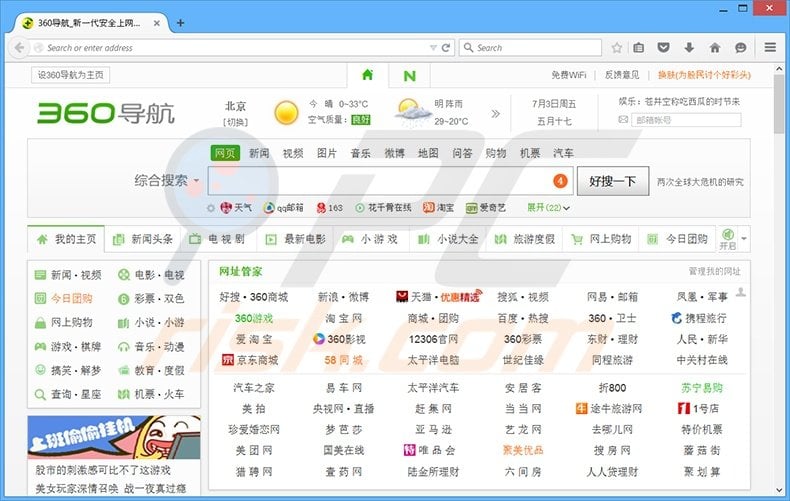The height and width of the screenshot is (501, 790).
Task: Click the 开启 toggle icon right of the tab row
Action: tap(728, 239)
